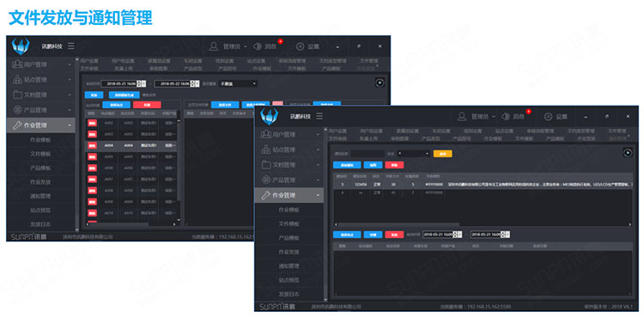Click the red delete button on the A004 row

click(92, 145)
